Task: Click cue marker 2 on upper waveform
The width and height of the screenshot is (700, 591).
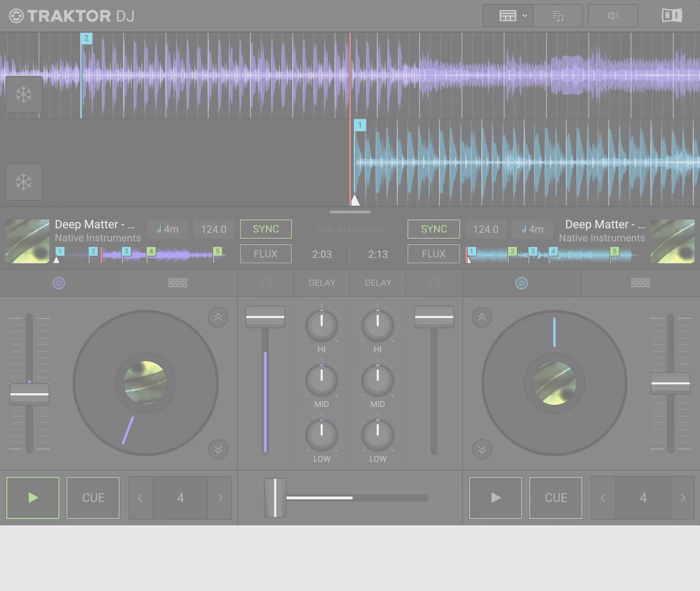Action: pos(86,38)
